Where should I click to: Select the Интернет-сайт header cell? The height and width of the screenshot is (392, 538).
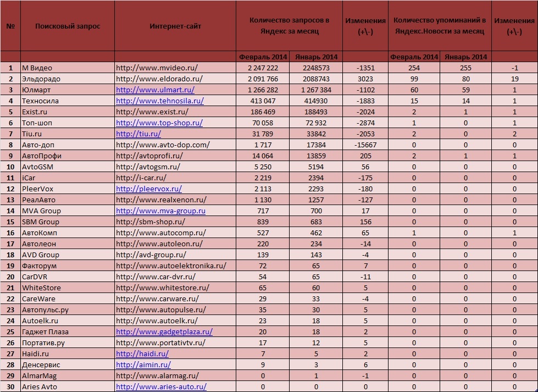pos(175,26)
